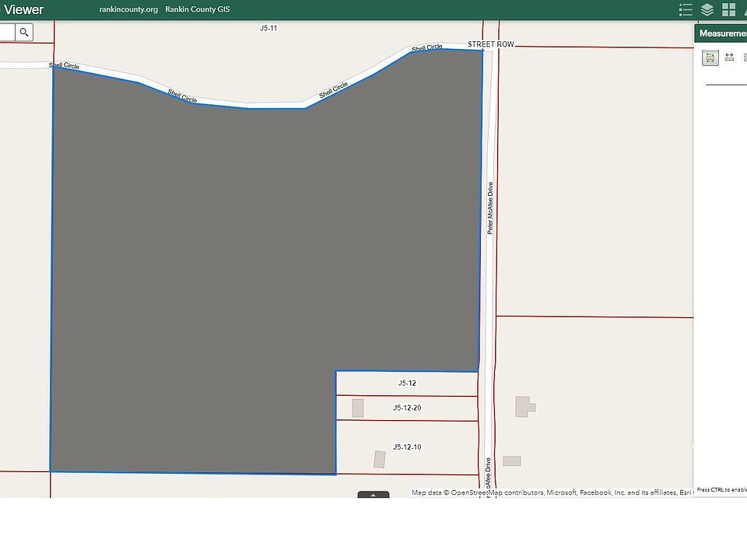Select parcel J5-12 on the map
This screenshot has height=560, width=747.
pos(407,383)
